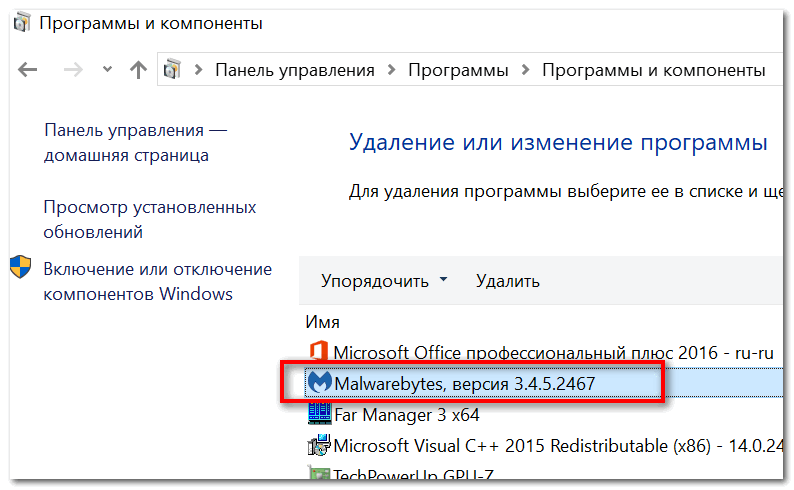Click the Microsoft Office icon in the list
794x490 pixels.
(319, 351)
